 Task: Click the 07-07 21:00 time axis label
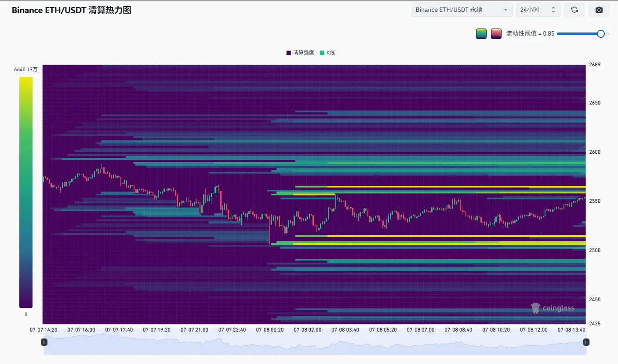click(x=195, y=329)
